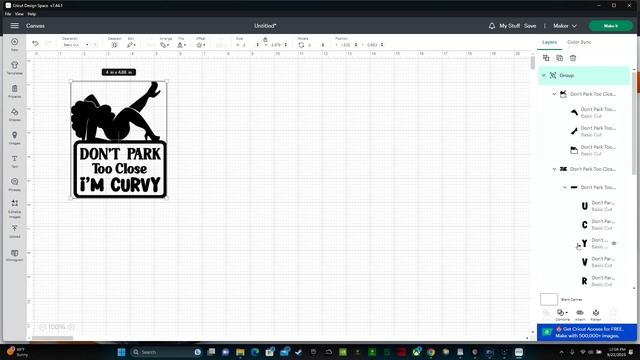Image resolution: width=640 pixels, height=360 pixels.
Task: Open Projects from the left sidebar
Action: (x=14, y=91)
